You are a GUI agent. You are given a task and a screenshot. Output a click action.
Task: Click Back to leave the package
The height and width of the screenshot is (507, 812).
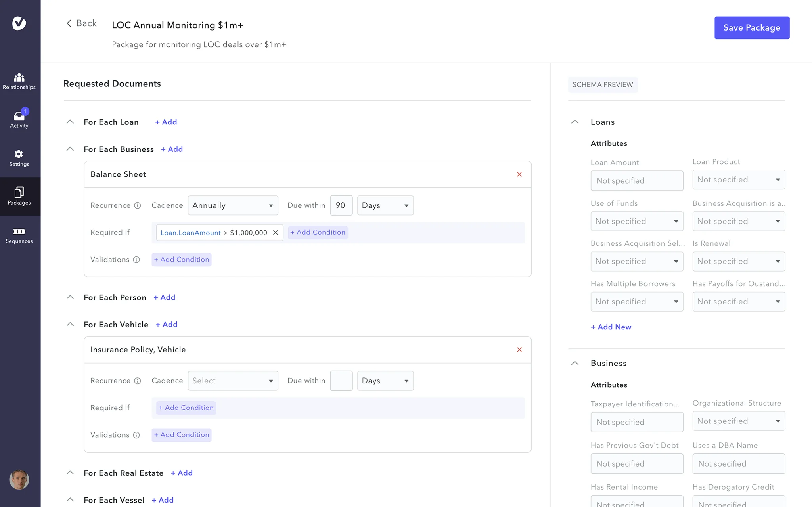(81, 23)
